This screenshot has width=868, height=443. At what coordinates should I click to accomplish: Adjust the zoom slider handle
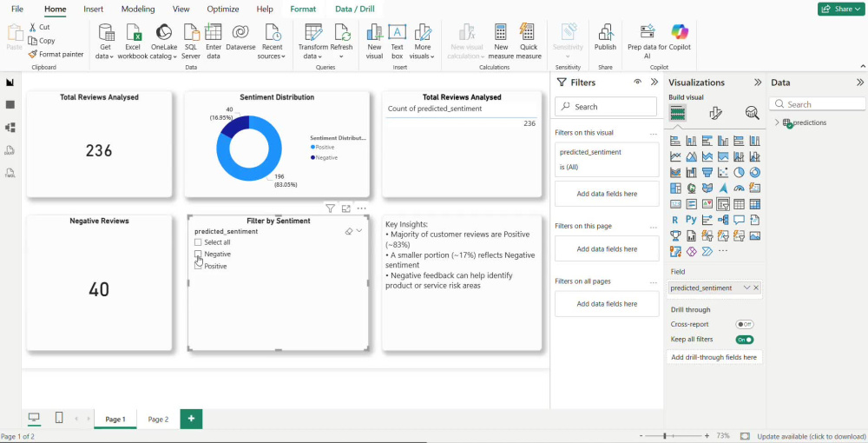coord(664,436)
